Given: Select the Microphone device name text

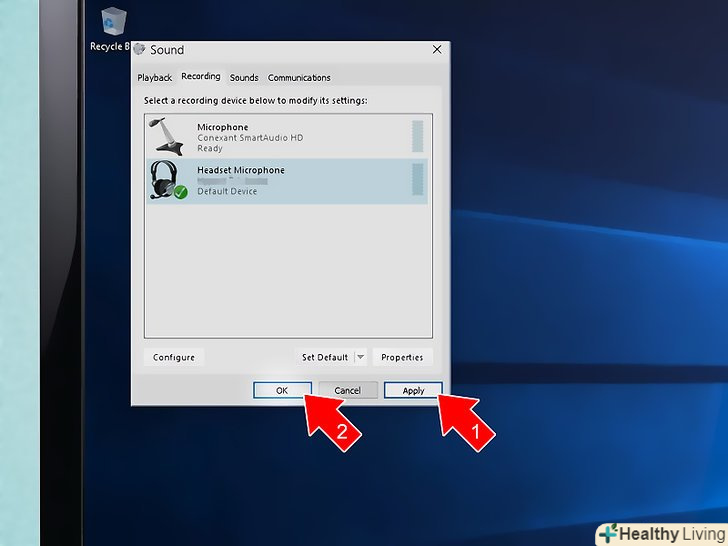Looking at the screenshot, I should pos(223,127).
